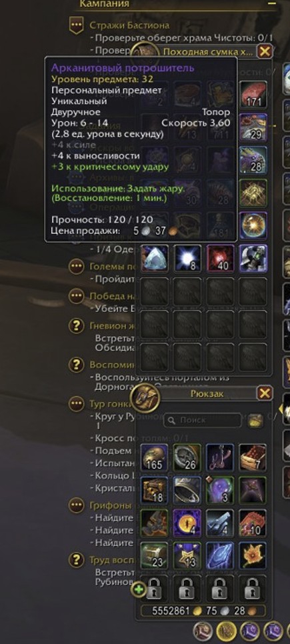Viewport: 290px width, 644px height.
Task: Click the orange flower item in backpack
Action: point(253,556)
